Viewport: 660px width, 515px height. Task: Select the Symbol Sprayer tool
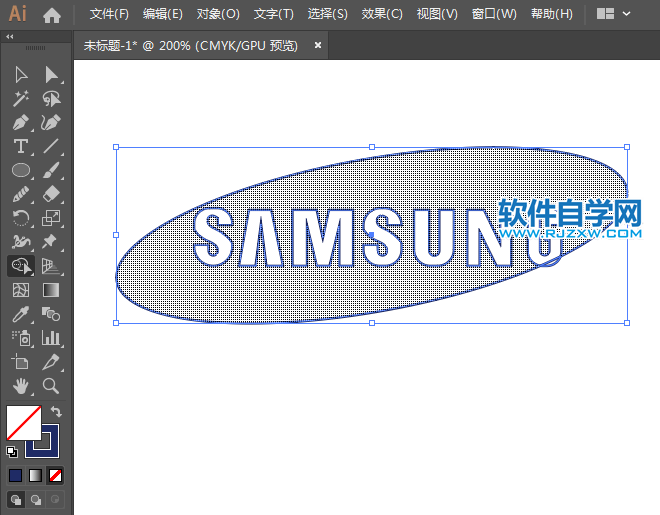[21, 338]
